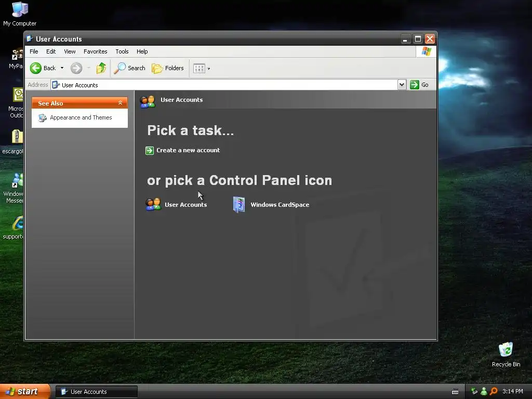
Task: Open the Search pane from toolbar
Action: 129,68
